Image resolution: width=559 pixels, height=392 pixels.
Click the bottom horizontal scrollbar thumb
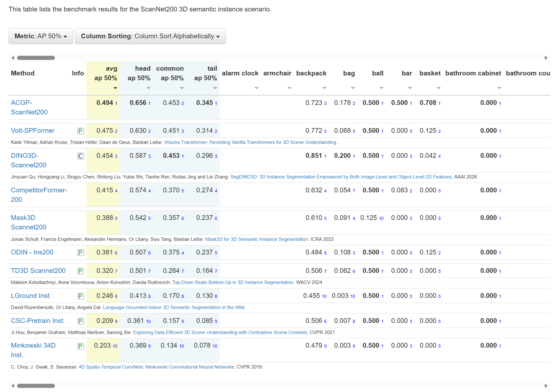click(x=36, y=386)
